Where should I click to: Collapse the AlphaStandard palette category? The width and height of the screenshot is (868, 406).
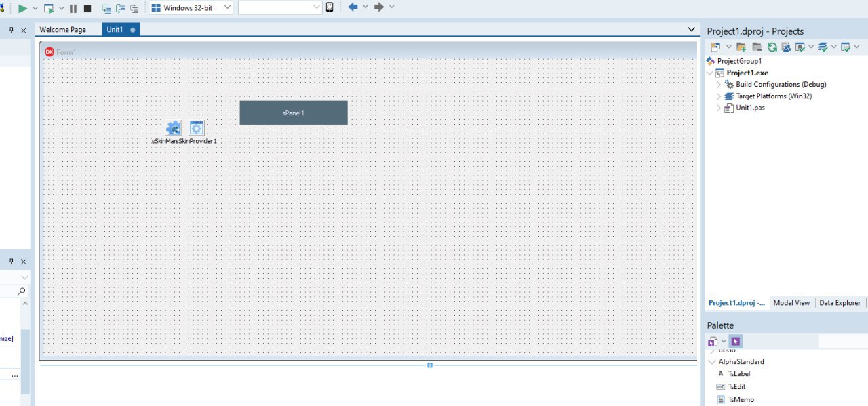pos(711,362)
